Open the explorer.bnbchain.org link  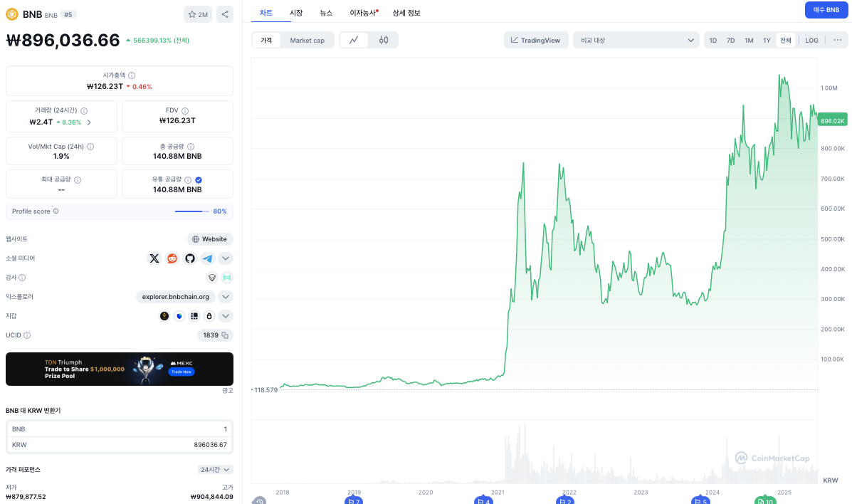(176, 297)
